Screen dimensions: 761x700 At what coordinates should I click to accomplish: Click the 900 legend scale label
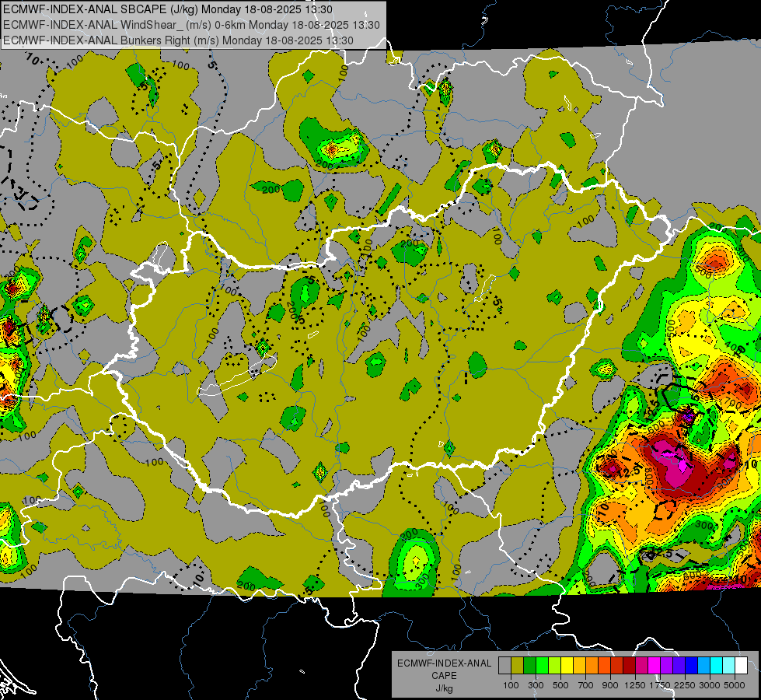tap(610, 685)
